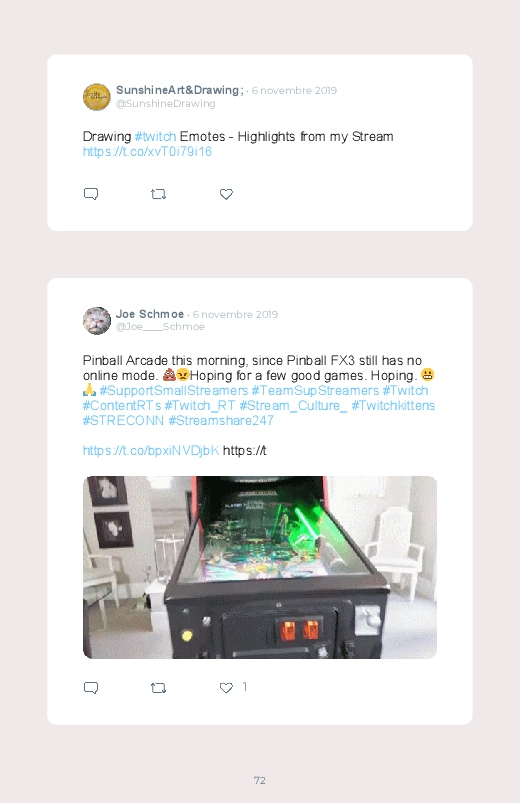Open link t.co/xvT0i79i16
Viewport: 520px width, 803px height.
(147, 152)
